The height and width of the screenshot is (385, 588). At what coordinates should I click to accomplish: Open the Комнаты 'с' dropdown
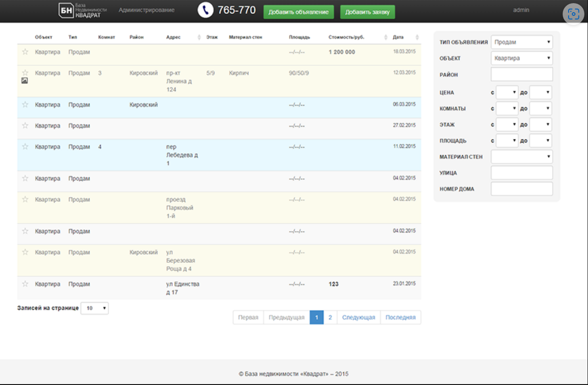(507, 109)
